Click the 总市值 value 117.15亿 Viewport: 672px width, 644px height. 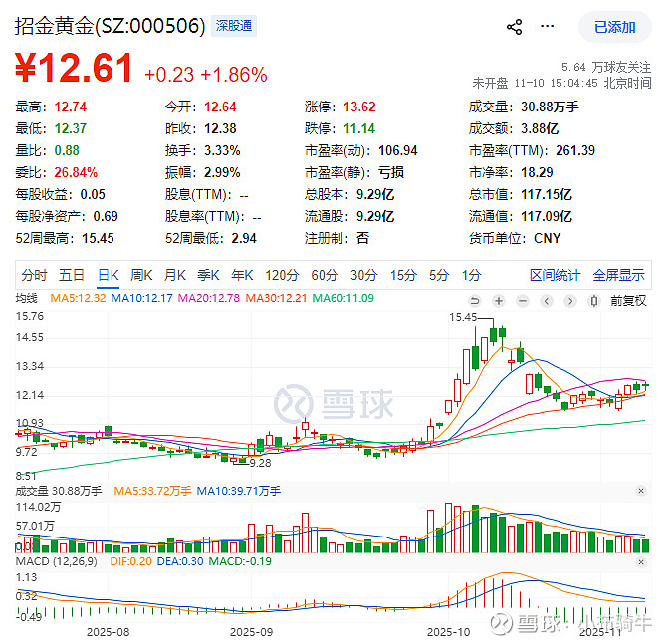click(547, 194)
